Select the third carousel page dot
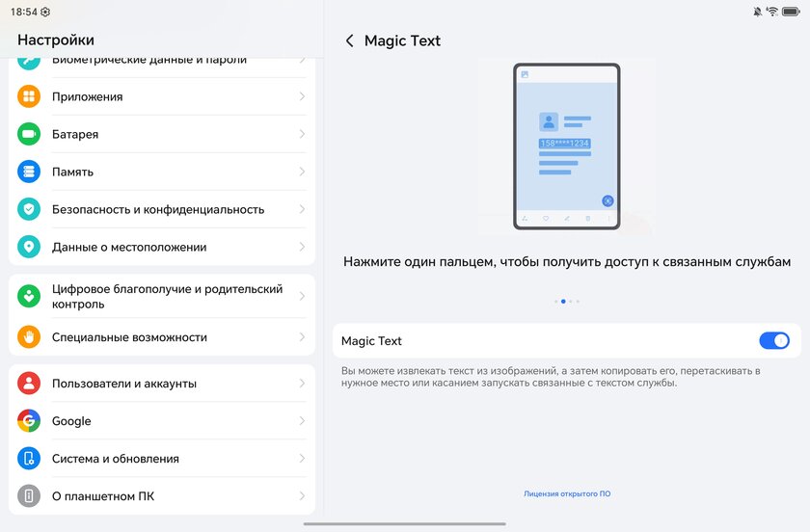810x532 pixels. [570, 301]
